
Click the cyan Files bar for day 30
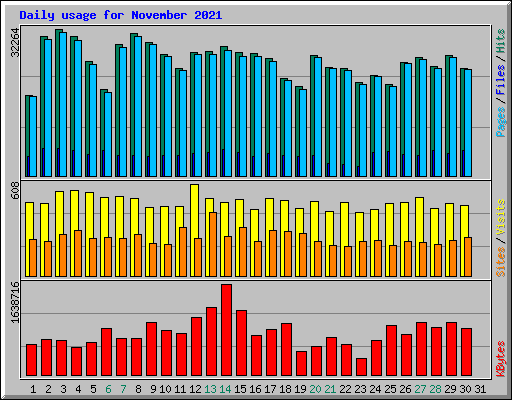468,123
